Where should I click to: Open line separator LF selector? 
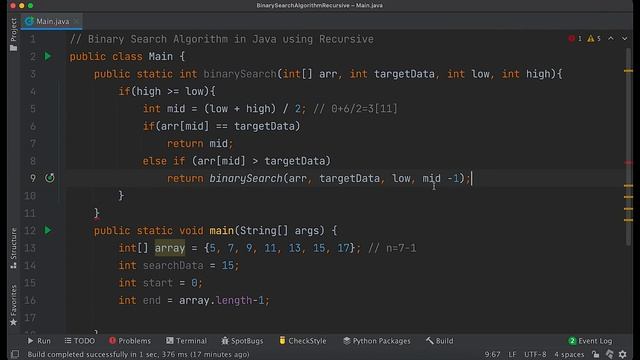tap(512, 354)
